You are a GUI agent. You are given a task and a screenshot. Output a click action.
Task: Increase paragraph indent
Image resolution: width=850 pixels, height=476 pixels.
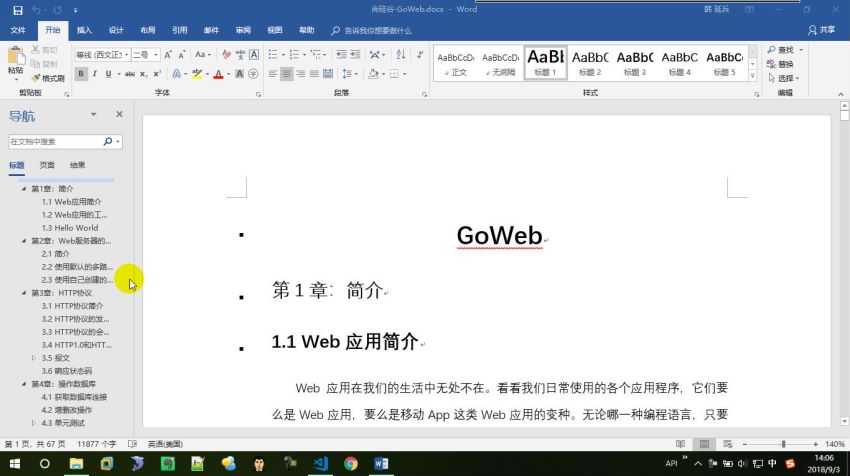pos(355,55)
